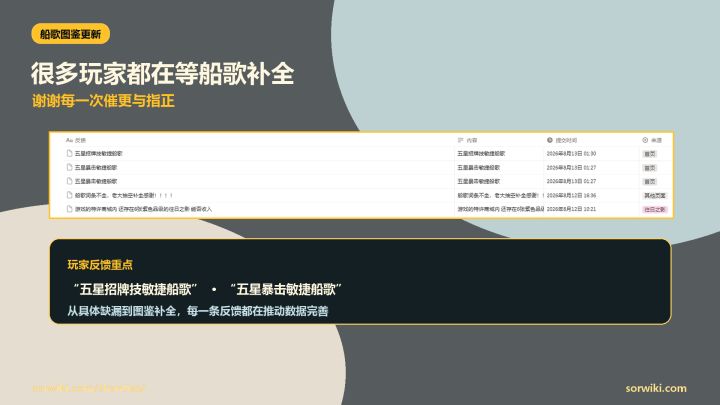Click the 玩家反馈重点 panel heading
The width and height of the screenshot is (720, 405).
click(100, 264)
